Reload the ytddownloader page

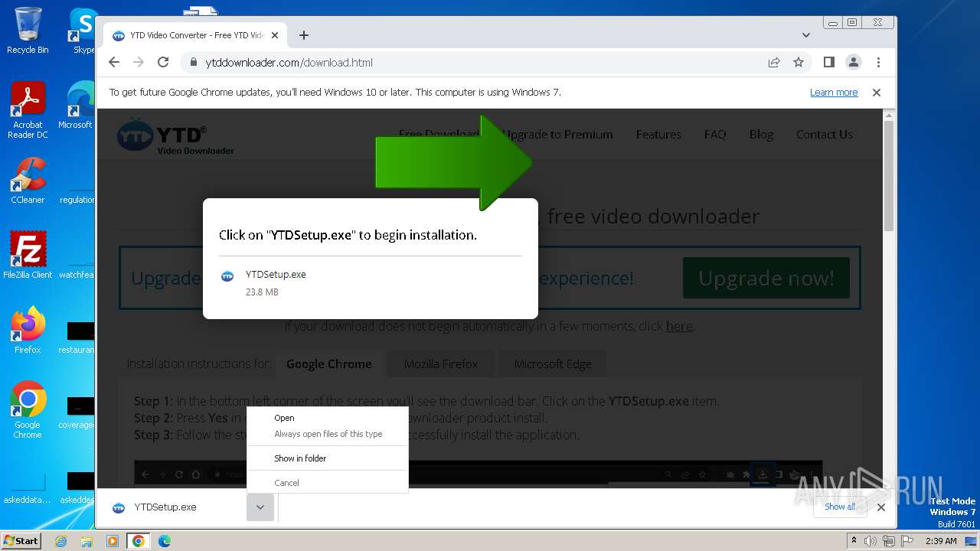(x=163, y=63)
